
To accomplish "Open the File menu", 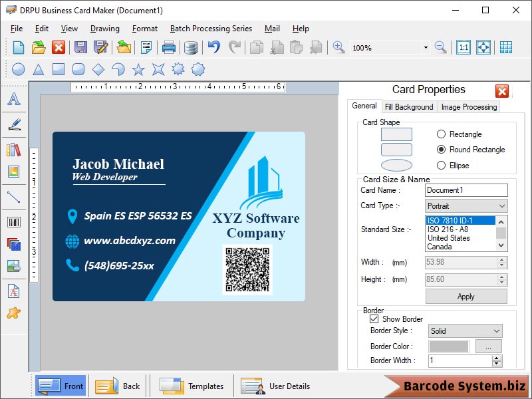I will (x=17, y=29).
